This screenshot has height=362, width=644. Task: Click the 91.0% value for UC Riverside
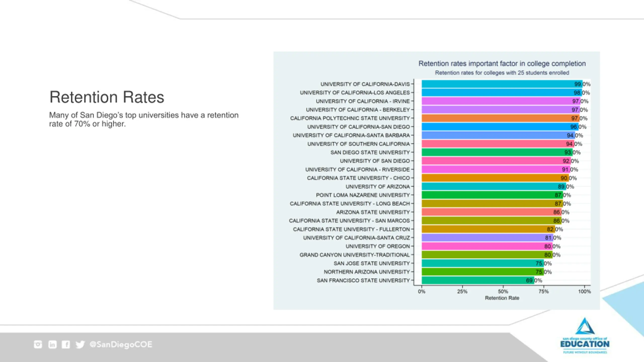(570, 170)
